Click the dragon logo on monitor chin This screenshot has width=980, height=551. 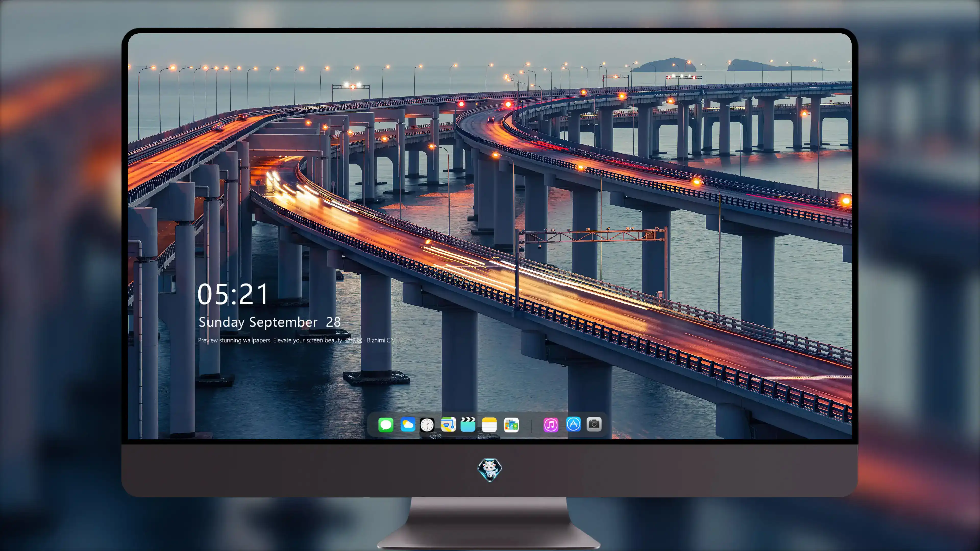pos(490,470)
